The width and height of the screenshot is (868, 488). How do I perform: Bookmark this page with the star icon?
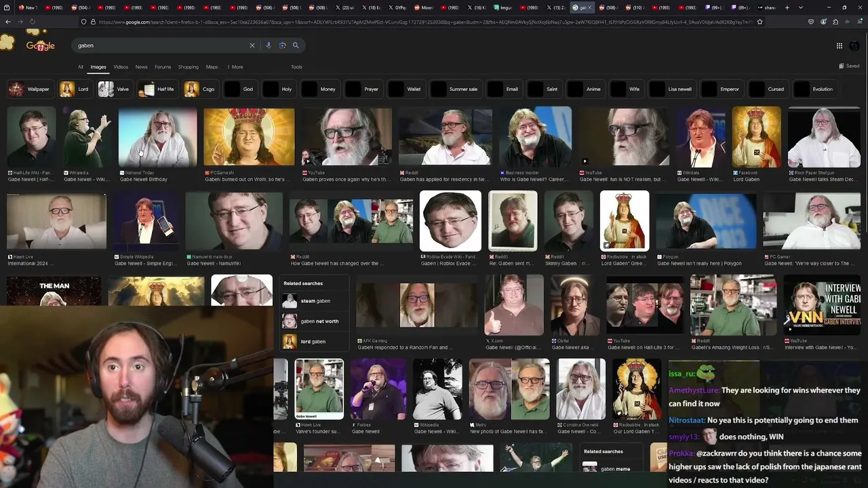(759, 22)
